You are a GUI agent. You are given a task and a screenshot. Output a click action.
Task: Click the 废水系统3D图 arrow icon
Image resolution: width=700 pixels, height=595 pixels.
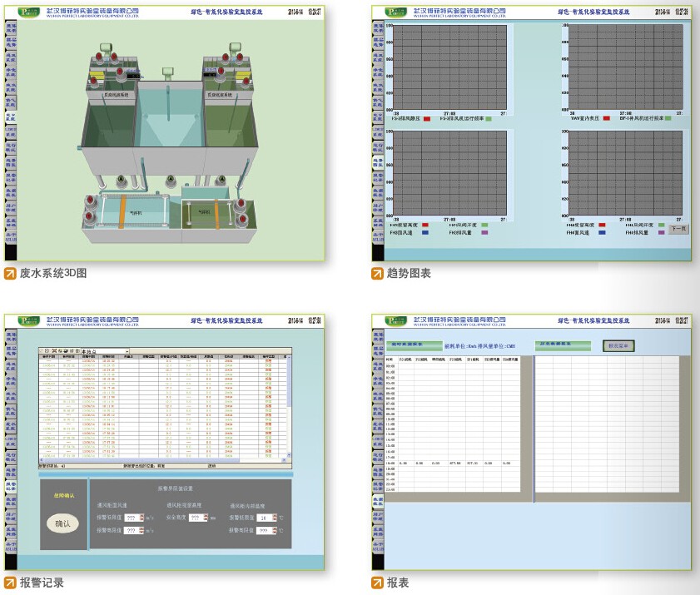click(x=9, y=273)
